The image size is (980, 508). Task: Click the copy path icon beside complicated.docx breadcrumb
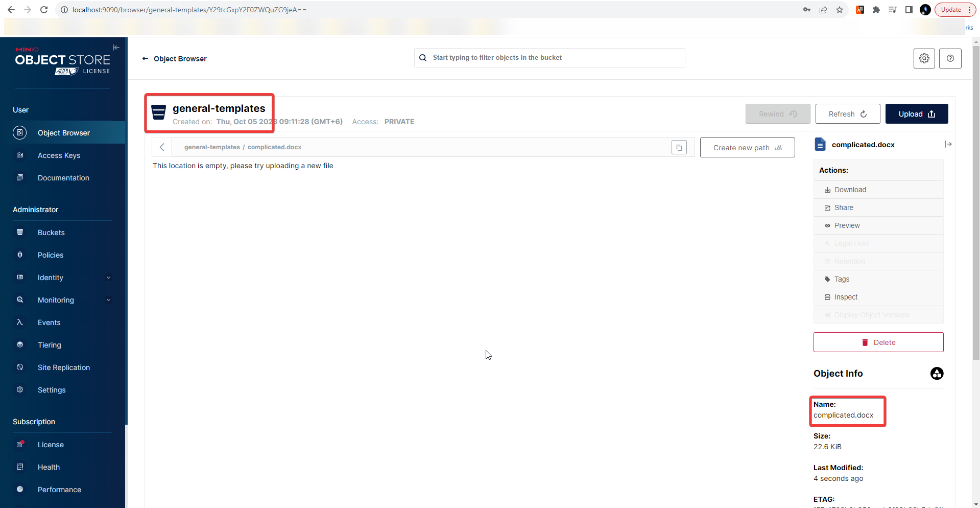[x=679, y=147]
